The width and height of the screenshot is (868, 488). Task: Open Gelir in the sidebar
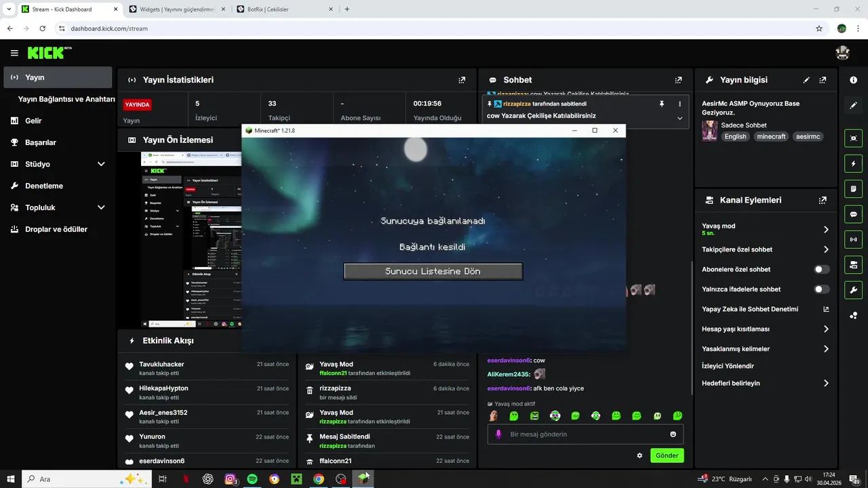click(58, 121)
